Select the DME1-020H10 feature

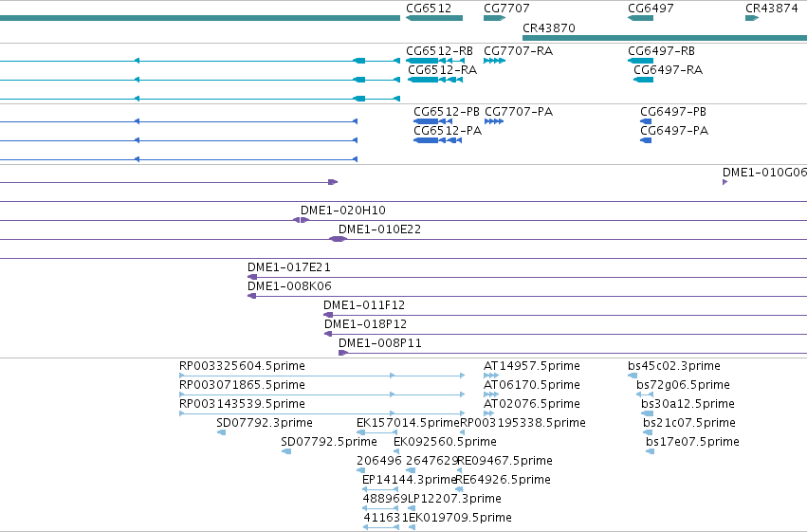coord(342,210)
